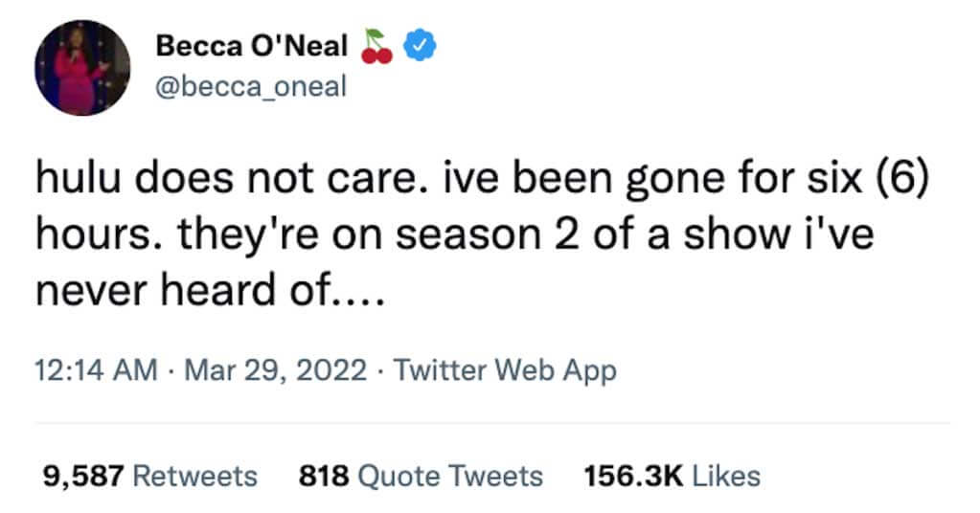
Task: Open the Likes list label
Action: 726,477
